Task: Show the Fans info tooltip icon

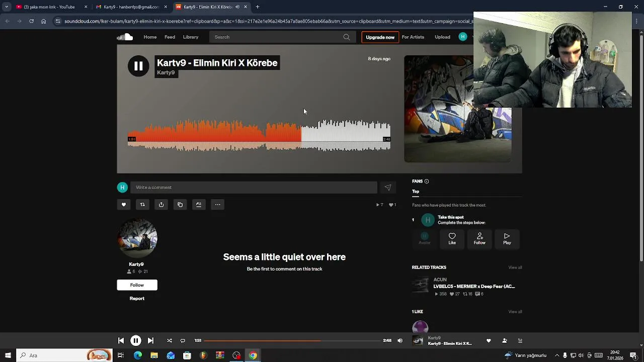Action: (427, 182)
